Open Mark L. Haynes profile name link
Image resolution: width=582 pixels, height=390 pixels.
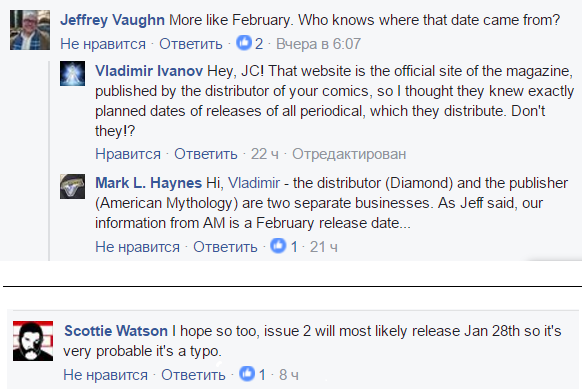coord(148,183)
